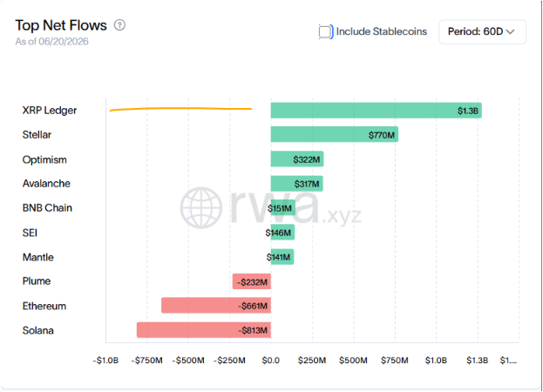Click the BNB Chain $151M bar
Screen dimensions: 543x392
click(283, 208)
